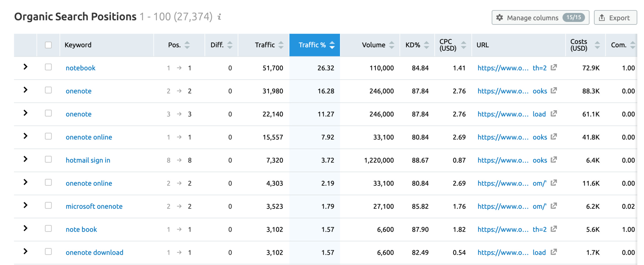Open the URL link in onenote download row
Image resolution: width=644 pixels, height=265 pixels.
pos(512,252)
